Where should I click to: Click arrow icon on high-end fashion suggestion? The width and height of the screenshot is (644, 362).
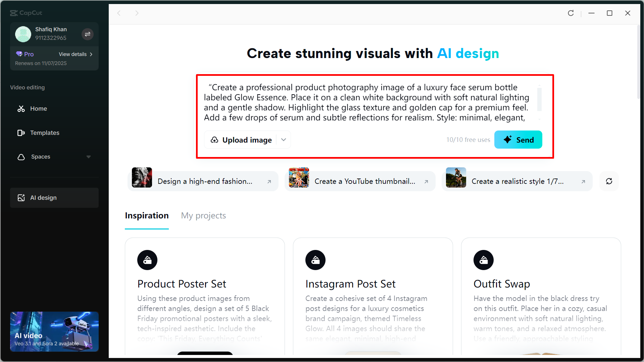click(269, 182)
